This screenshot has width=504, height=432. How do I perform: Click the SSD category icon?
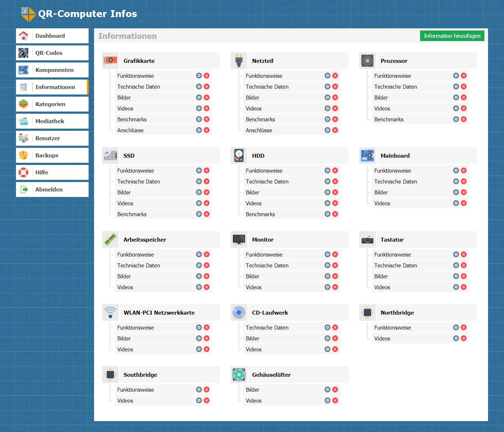tap(110, 156)
